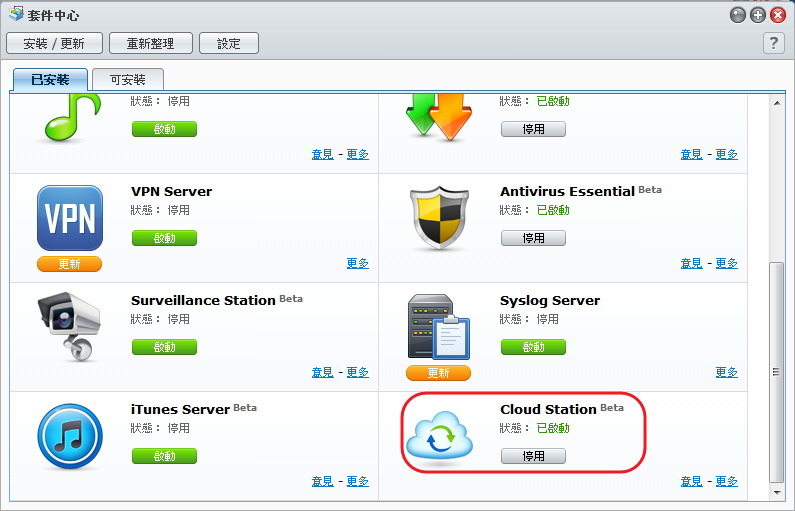The width and height of the screenshot is (795, 511).
Task: Stop Antivirus Essential with 停用 button
Action: [x=533, y=238]
